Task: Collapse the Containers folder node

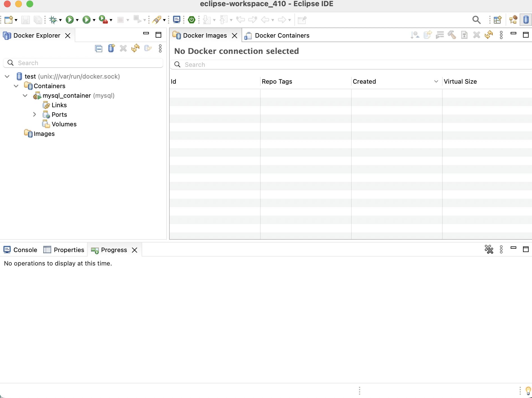Action: tap(16, 86)
